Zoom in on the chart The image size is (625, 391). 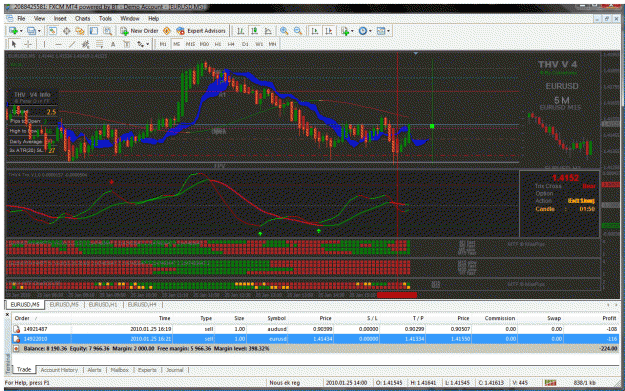[x=284, y=31]
